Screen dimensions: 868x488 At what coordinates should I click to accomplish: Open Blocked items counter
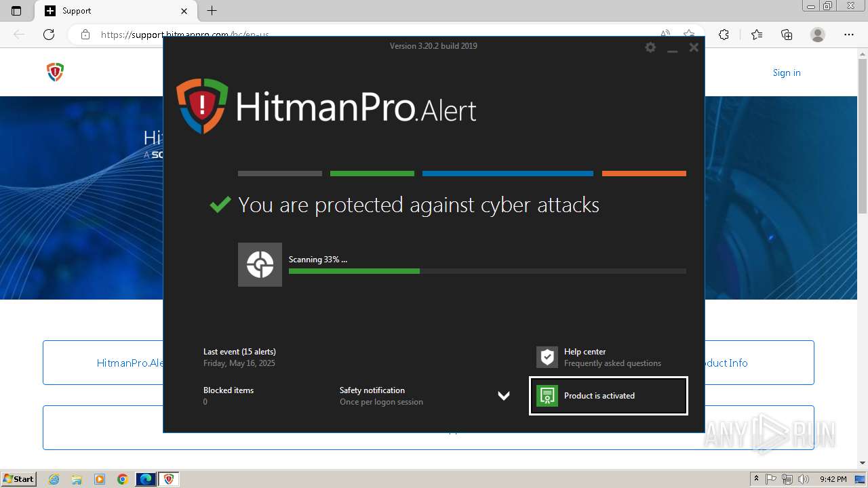tap(229, 396)
